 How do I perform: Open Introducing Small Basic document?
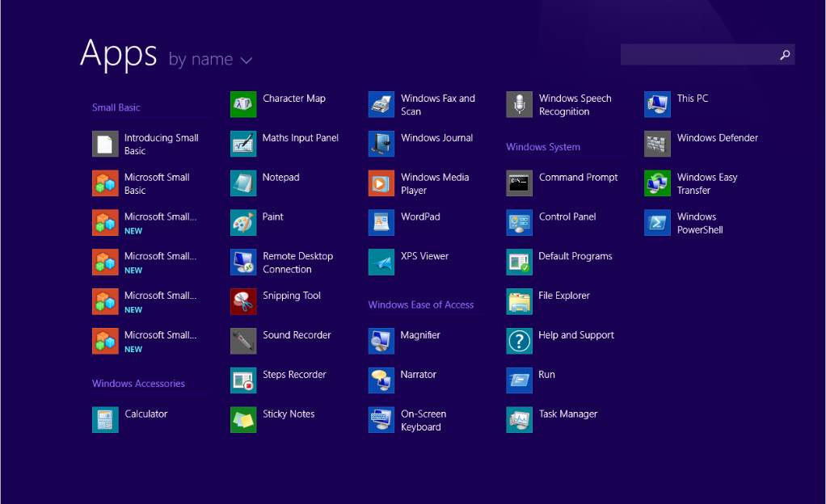click(x=105, y=144)
